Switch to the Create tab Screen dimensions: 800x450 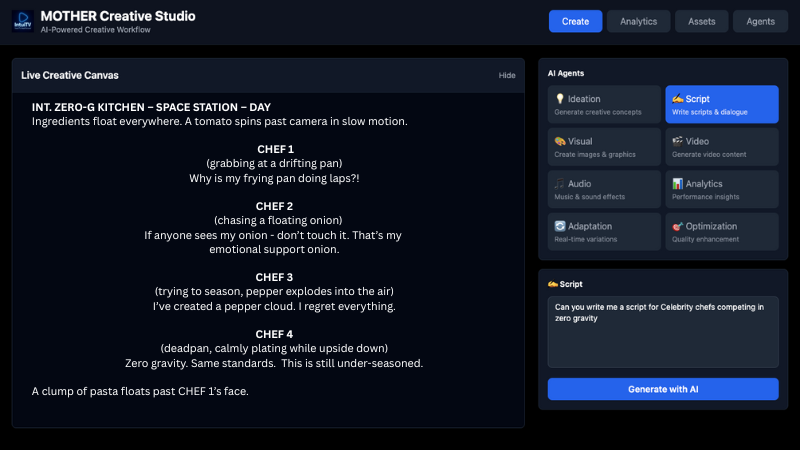pos(575,21)
